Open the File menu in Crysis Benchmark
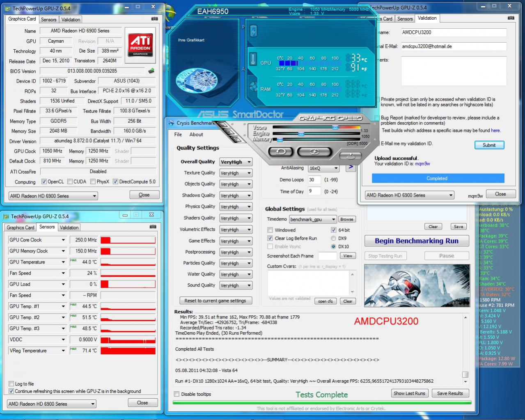 (x=178, y=134)
